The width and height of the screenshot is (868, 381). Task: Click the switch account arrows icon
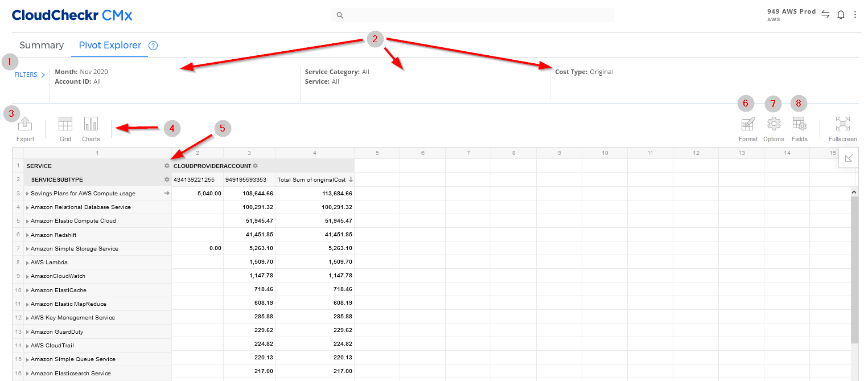point(825,15)
